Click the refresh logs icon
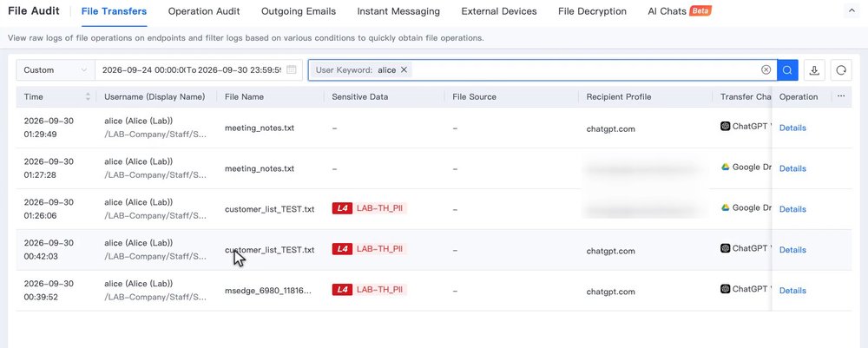Screen dimensions: 868x348 841,70
